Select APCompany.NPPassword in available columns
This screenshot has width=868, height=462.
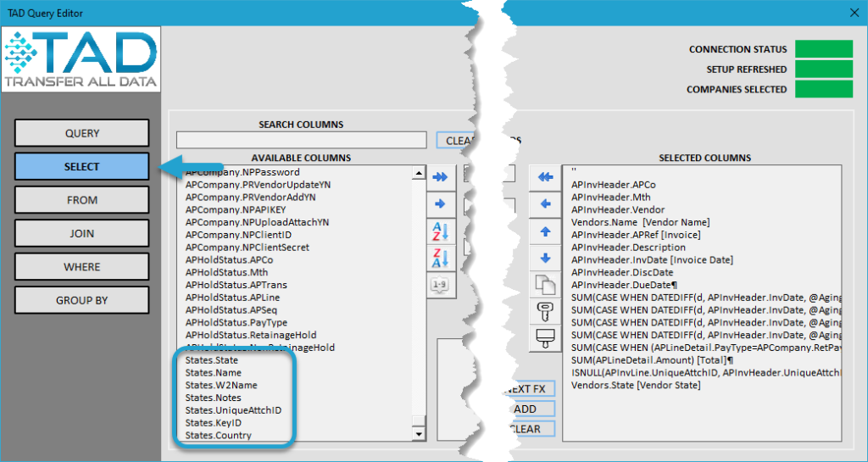pos(242,172)
